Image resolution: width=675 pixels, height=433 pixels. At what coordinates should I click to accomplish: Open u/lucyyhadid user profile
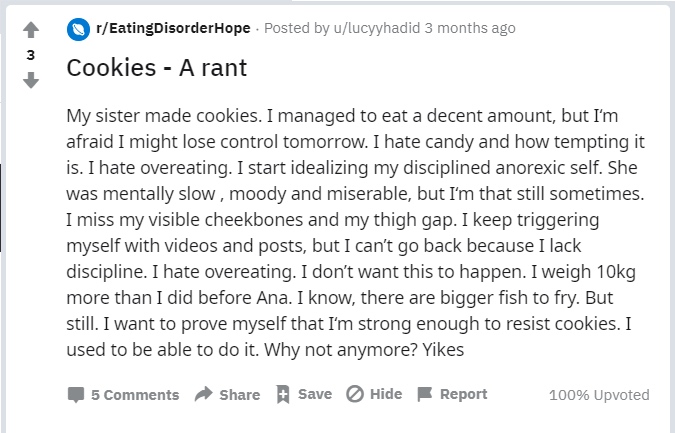[x=377, y=28]
